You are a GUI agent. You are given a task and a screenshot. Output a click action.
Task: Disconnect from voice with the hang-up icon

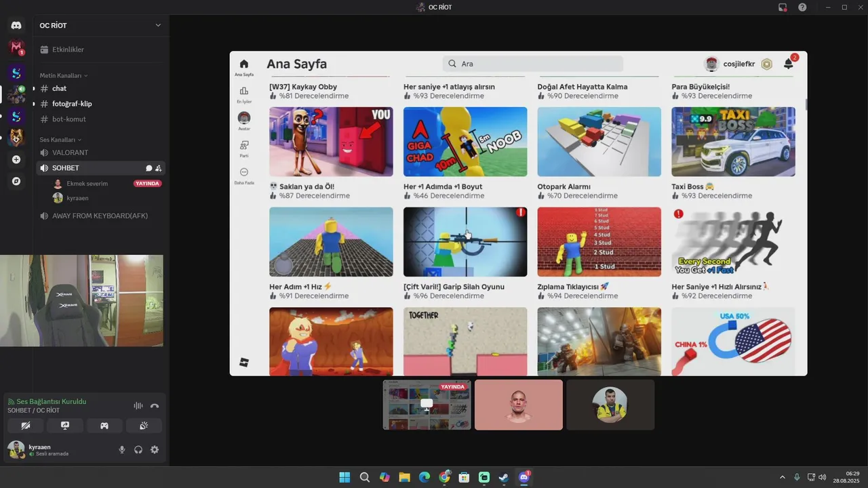[x=155, y=405]
